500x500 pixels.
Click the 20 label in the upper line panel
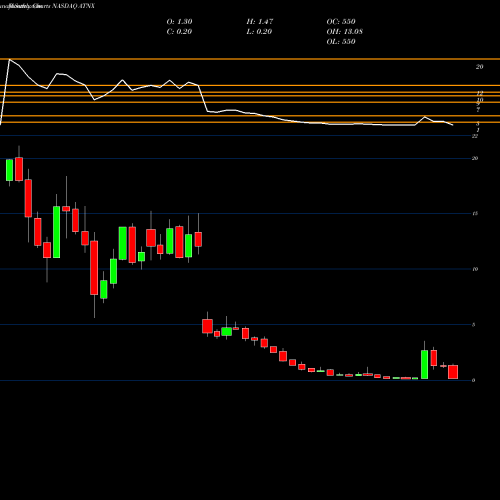[x=479, y=67]
